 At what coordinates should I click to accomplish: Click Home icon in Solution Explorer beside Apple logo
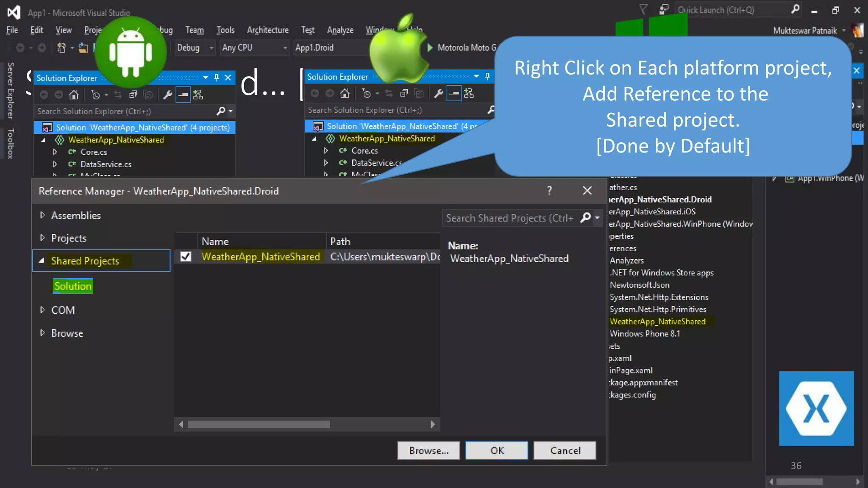(x=345, y=94)
